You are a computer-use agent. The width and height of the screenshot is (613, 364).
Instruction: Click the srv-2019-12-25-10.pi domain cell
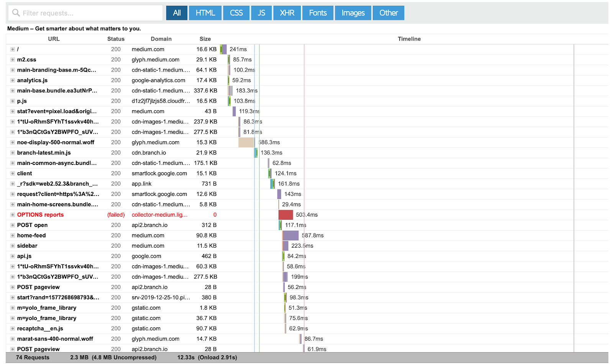click(161, 297)
